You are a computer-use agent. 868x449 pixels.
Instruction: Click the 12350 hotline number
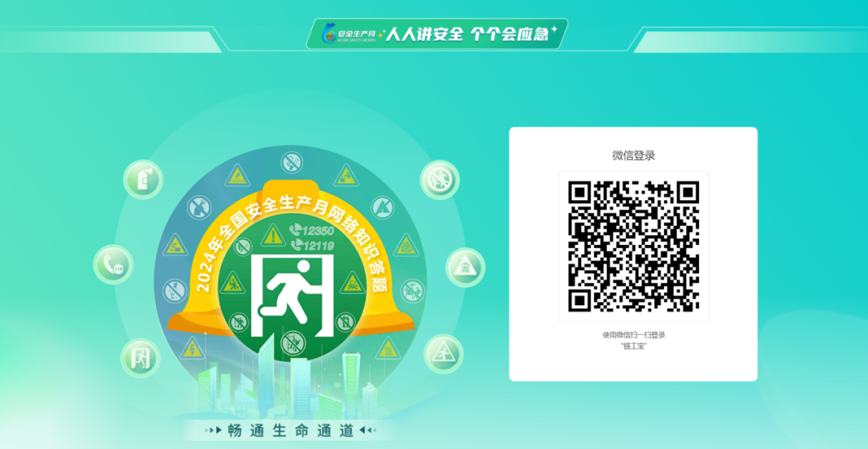tap(313, 231)
